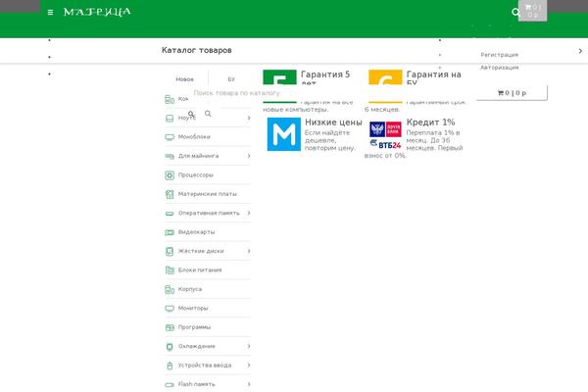588x392 pixels.
Task: Open the hamburger menu beside the Матрица logo
Action: point(50,13)
